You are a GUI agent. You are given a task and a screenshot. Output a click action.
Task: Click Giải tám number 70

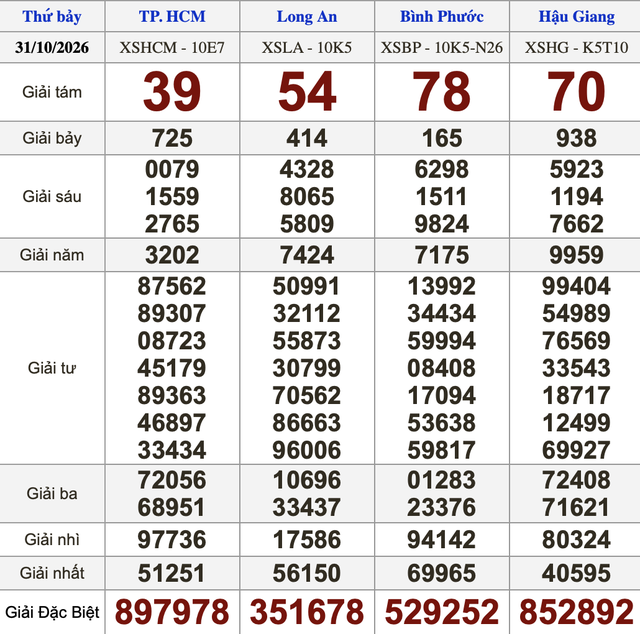point(576,91)
